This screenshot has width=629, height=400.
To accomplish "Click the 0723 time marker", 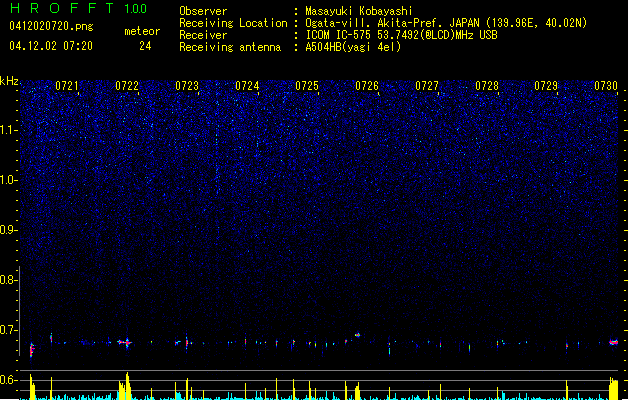I will [x=187, y=86].
